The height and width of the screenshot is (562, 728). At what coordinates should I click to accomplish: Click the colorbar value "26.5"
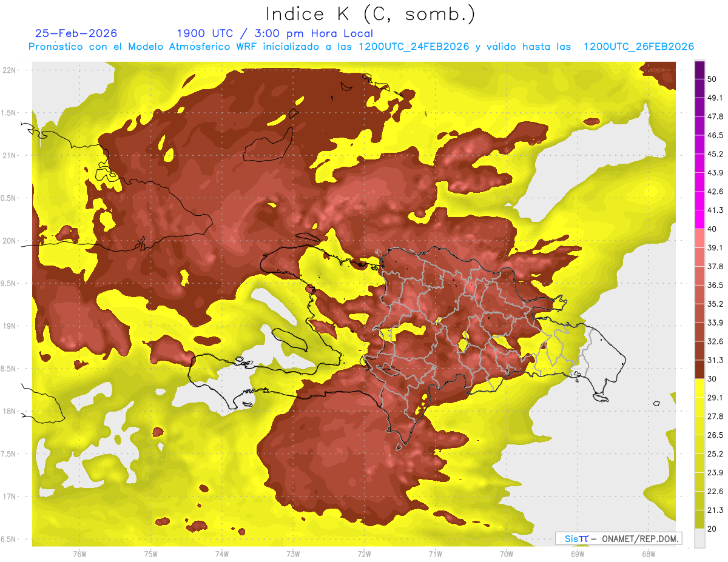pos(715,435)
